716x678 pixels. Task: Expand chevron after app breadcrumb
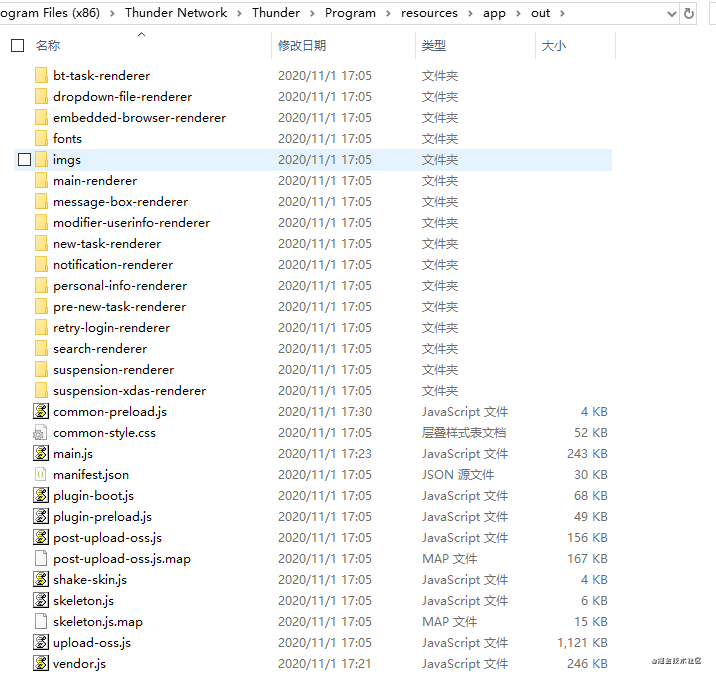coord(518,14)
